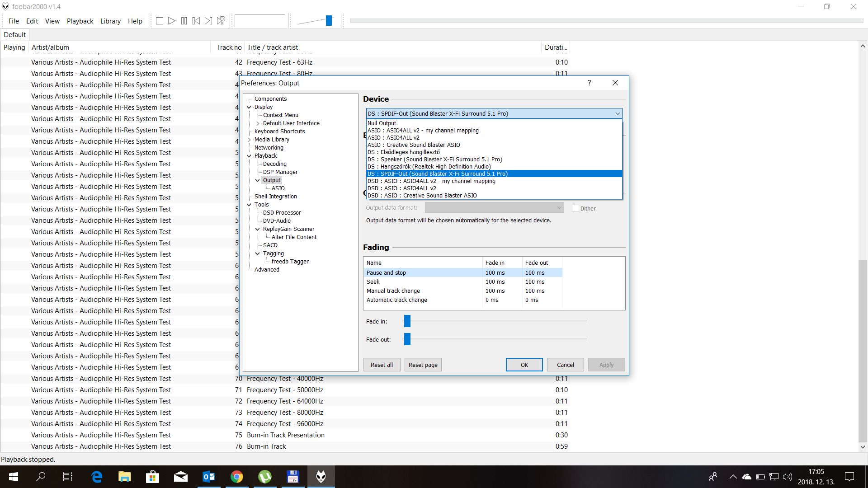Click the Fade in slider handle
The image size is (868, 488).
(407, 321)
